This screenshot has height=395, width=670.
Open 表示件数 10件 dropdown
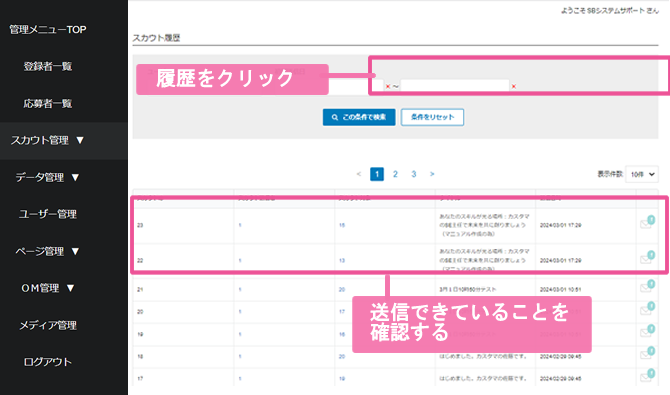642,174
